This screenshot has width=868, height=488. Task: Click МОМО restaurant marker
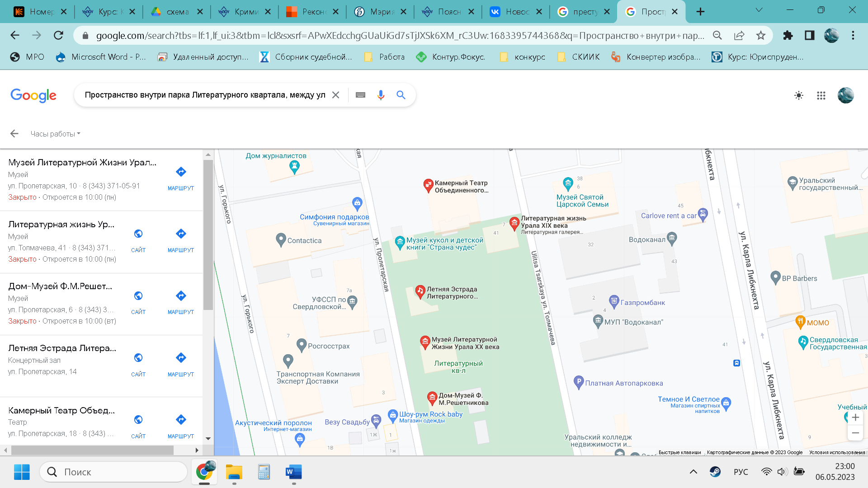tap(800, 322)
